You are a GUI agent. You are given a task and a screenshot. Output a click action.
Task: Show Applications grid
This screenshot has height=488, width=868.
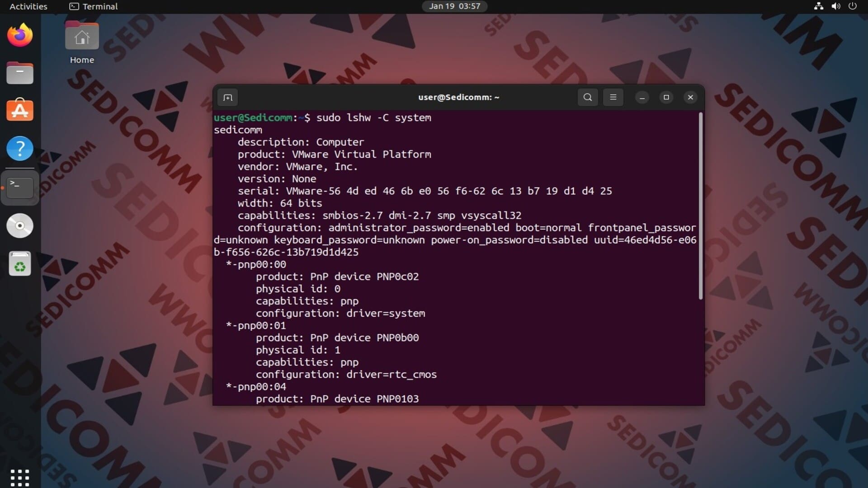coord(20,477)
